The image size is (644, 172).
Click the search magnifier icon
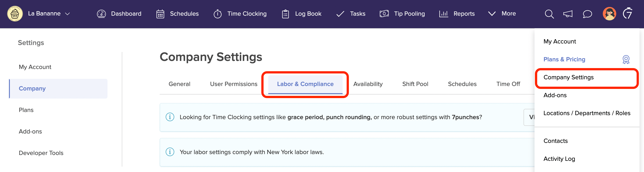549,14
